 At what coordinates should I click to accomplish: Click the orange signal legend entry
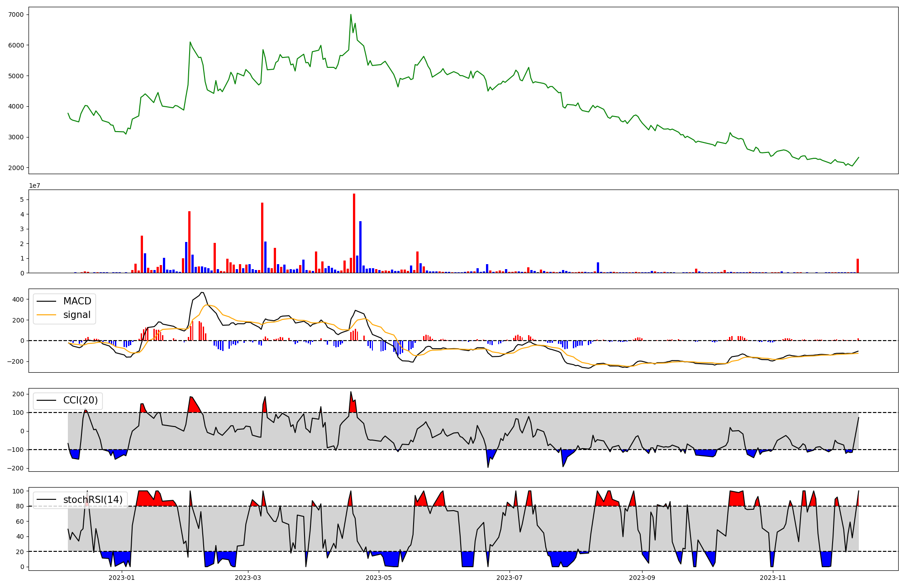pyautogui.click(x=76, y=315)
